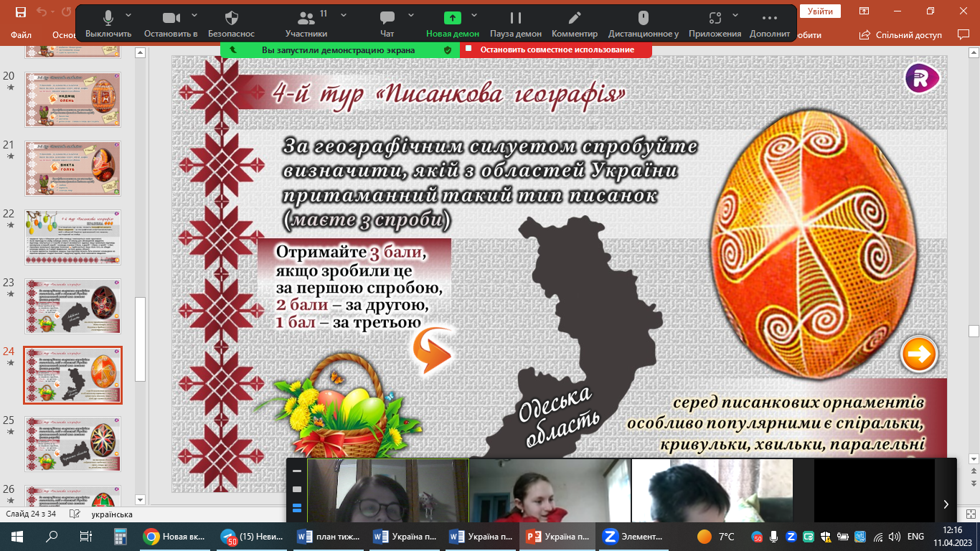The image size is (980, 551).
Task: Open the Файл menu tab
Action: pyautogui.click(x=21, y=34)
